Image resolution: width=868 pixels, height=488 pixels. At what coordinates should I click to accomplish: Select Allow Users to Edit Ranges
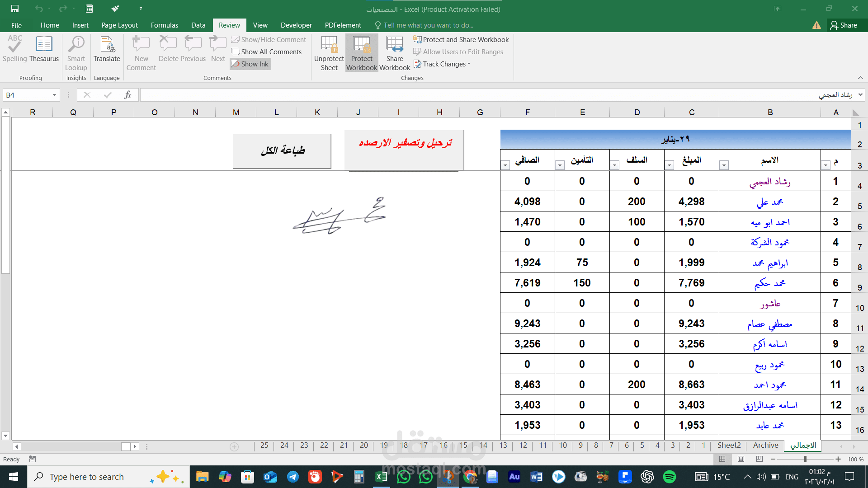click(458, 52)
